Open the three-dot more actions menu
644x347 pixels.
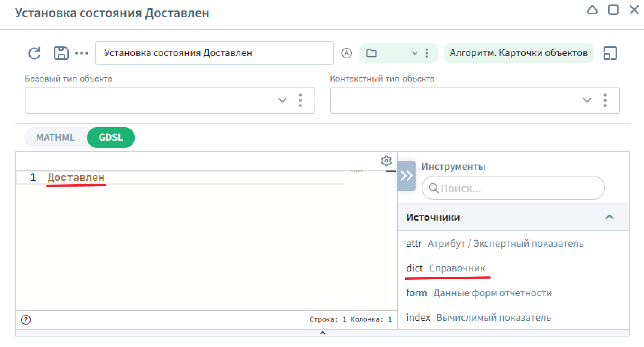(82, 53)
